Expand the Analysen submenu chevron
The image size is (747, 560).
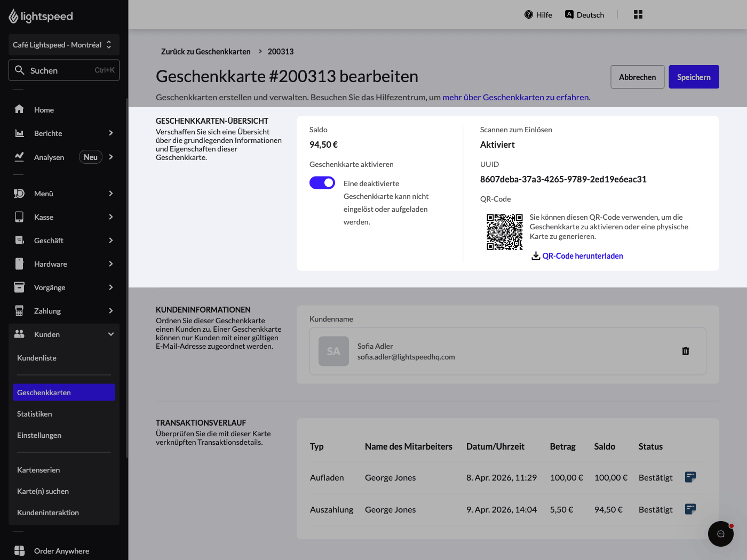(x=111, y=157)
